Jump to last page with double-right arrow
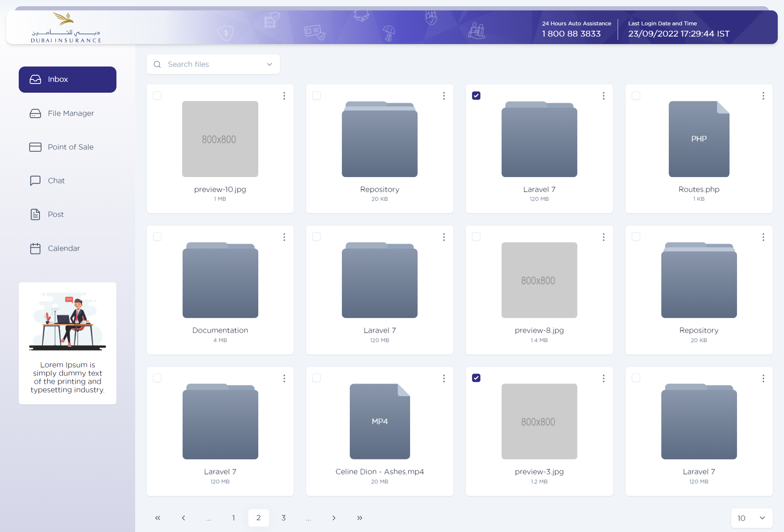The image size is (784, 532). point(359,518)
